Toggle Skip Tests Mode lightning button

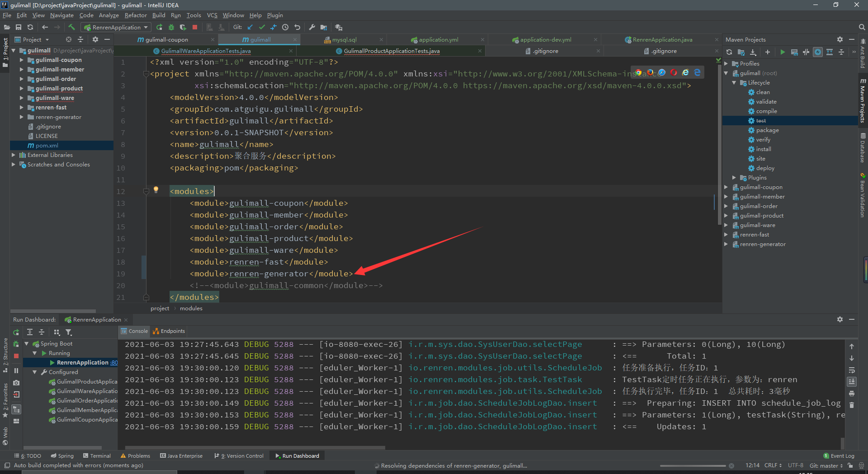(818, 52)
